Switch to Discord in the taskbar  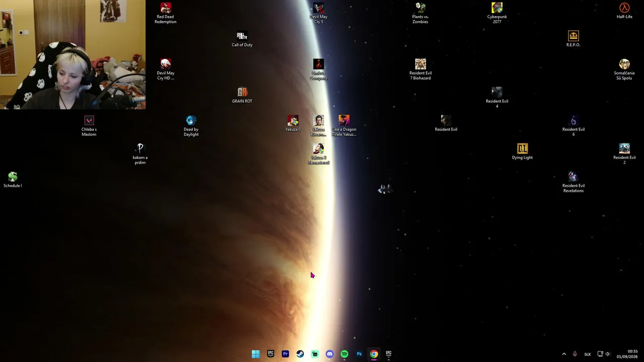(330, 354)
